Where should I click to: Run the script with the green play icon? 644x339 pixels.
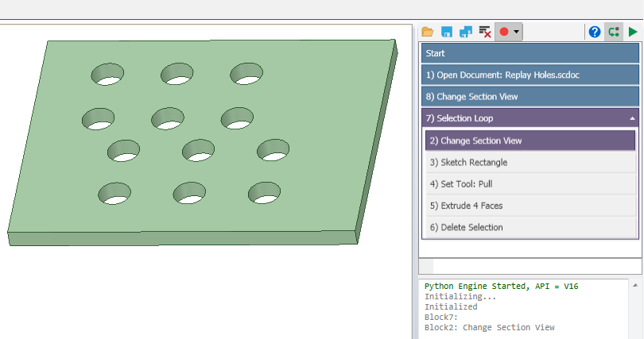pyautogui.click(x=633, y=32)
